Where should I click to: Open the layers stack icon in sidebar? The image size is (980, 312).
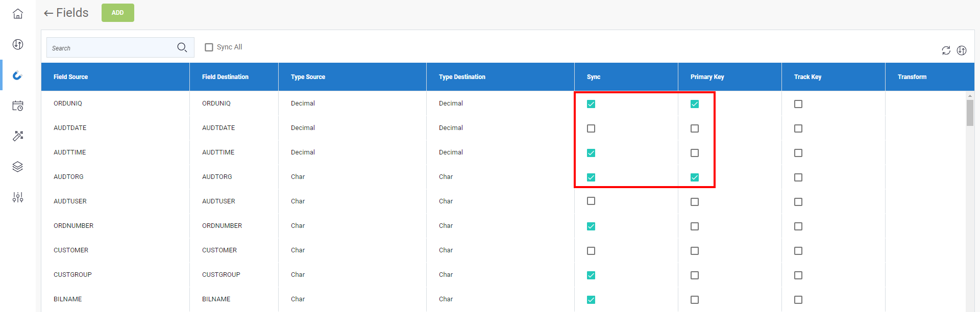(x=18, y=167)
